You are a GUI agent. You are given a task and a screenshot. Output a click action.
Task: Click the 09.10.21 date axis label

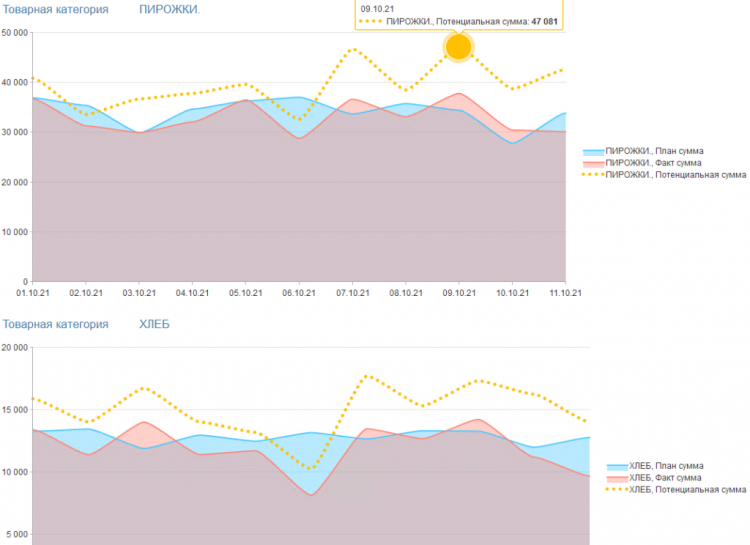459,293
